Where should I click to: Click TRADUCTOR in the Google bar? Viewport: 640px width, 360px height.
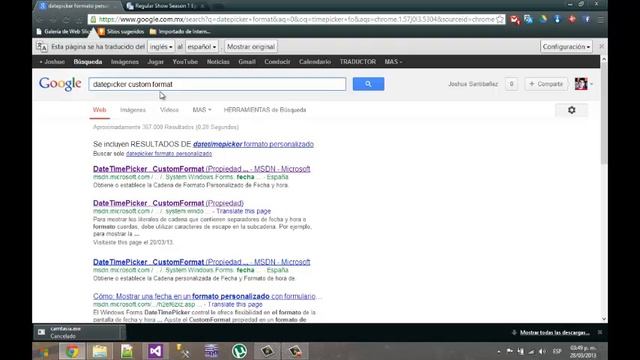point(358,62)
